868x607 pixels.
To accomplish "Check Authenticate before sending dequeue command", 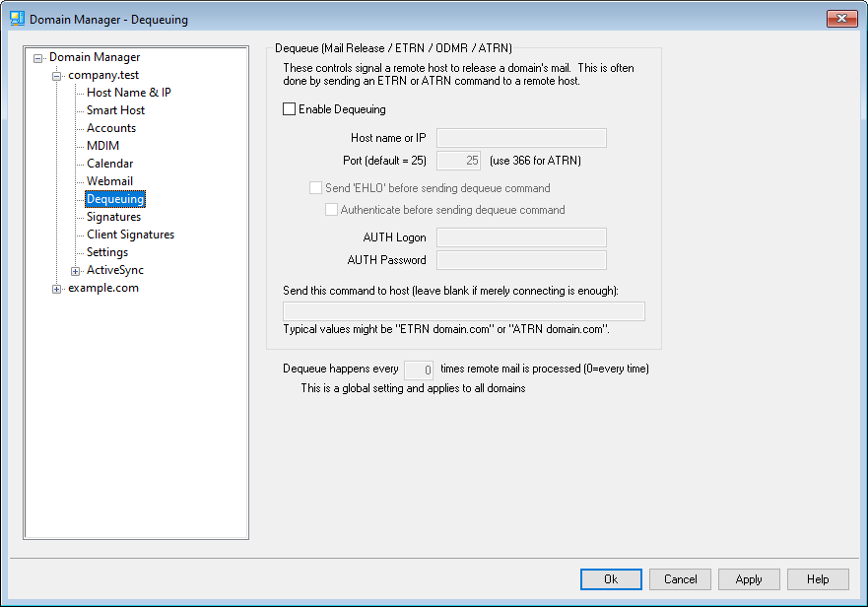I will click(331, 210).
